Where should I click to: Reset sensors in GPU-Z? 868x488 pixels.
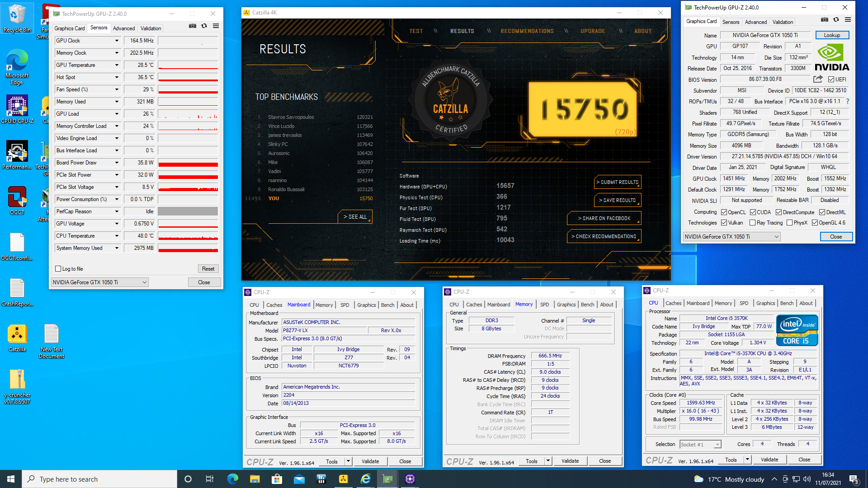208,269
